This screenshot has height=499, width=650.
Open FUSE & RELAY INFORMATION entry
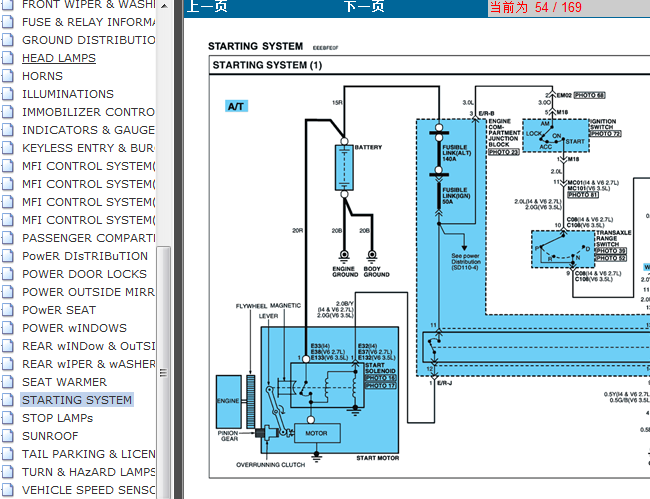89,22
